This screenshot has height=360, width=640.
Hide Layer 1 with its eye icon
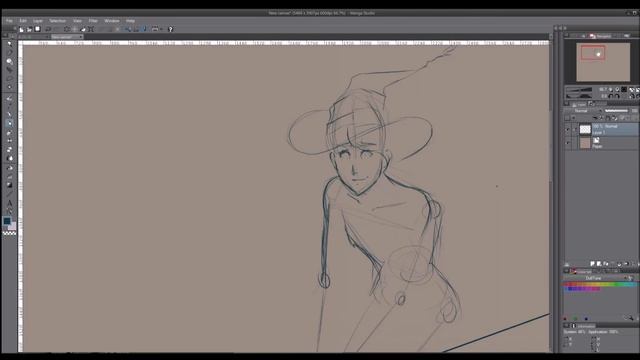(x=568, y=130)
